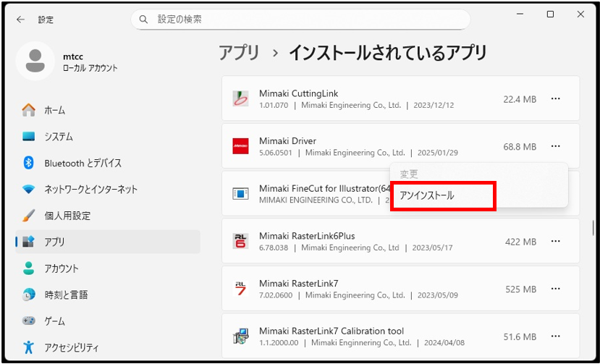Click the mtcc user profile avatar

34,61
